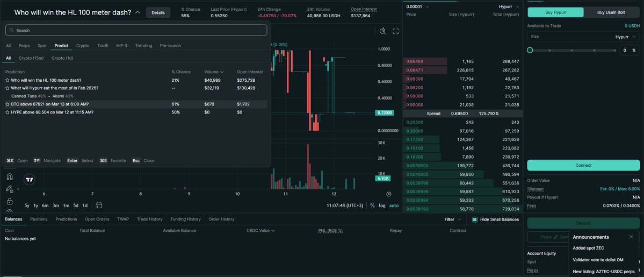Select the HIP-3 category tab

point(122,46)
